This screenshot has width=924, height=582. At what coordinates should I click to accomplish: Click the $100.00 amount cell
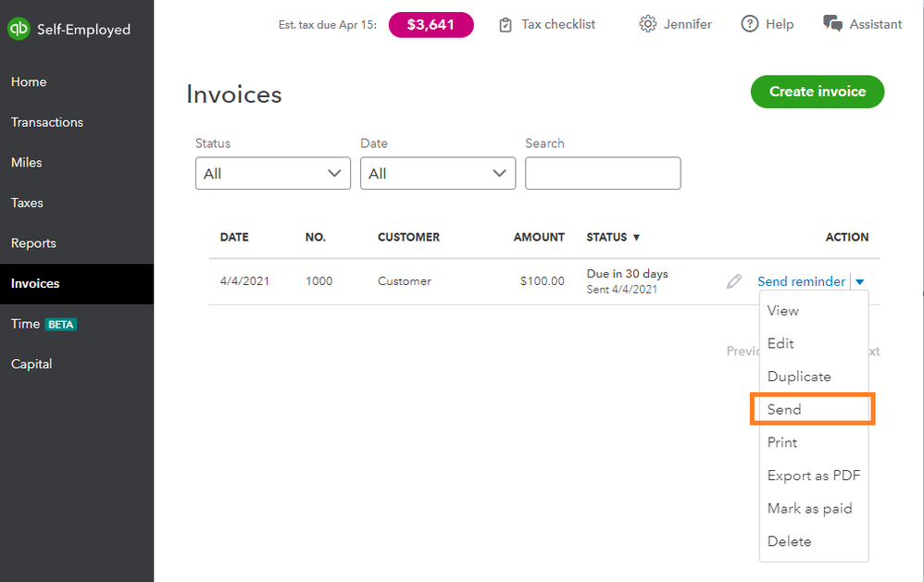[x=543, y=281]
